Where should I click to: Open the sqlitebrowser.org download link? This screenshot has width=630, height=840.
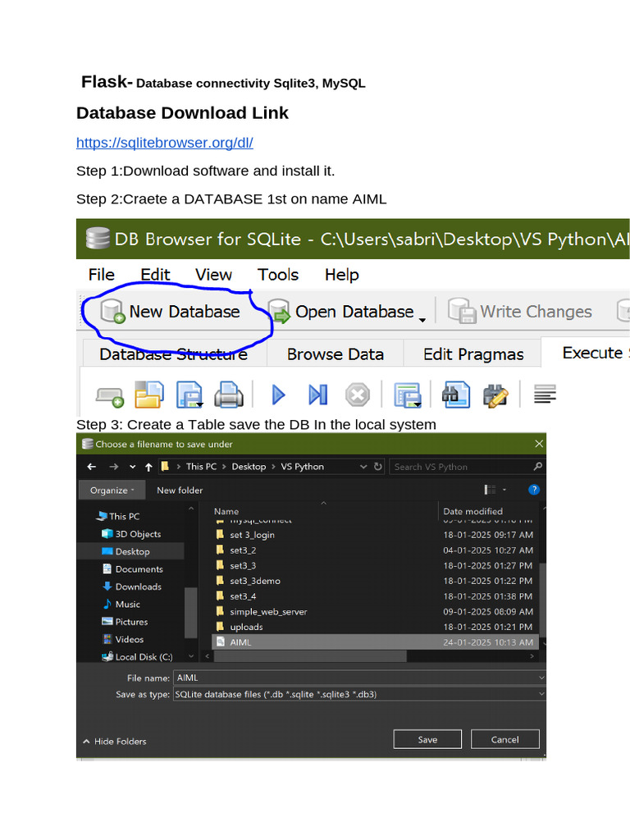[x=164, y=143]
